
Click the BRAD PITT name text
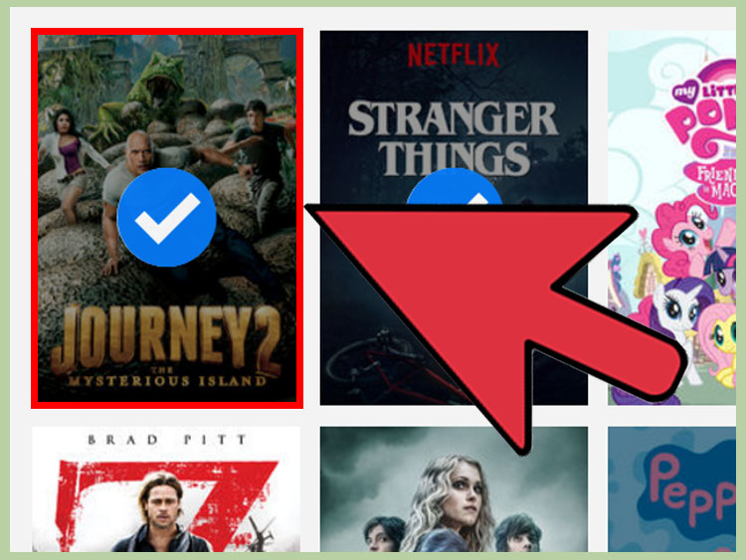[x=167, y=440]
